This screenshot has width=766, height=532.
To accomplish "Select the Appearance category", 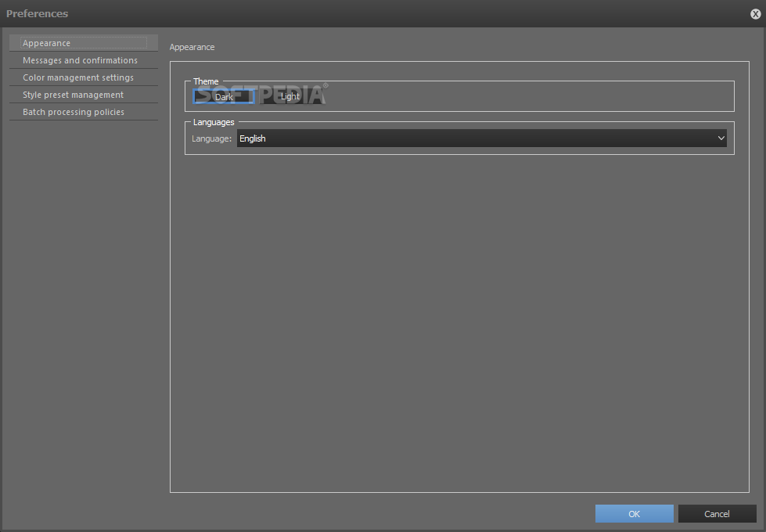I will click(x=84, y=43).
